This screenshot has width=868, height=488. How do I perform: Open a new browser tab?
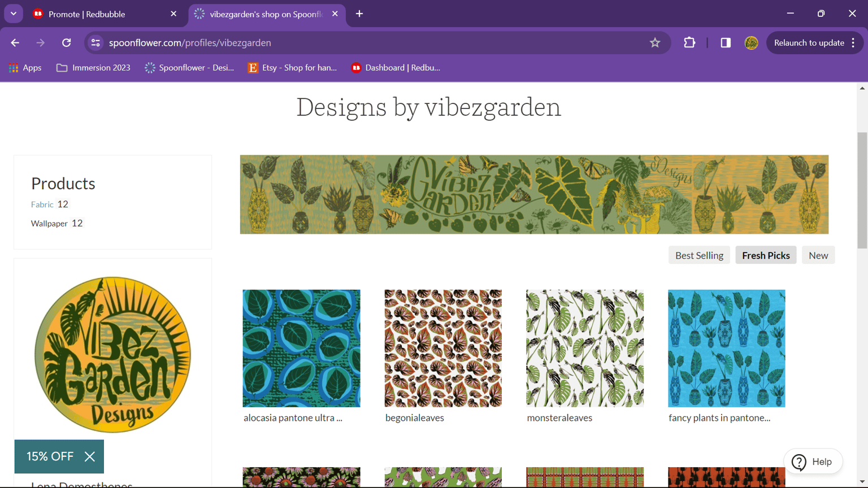click(x=359, y=14)
